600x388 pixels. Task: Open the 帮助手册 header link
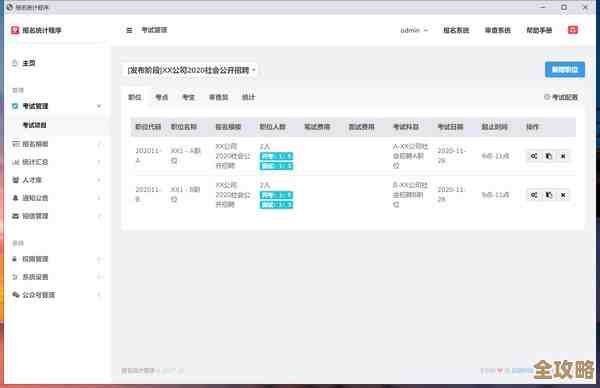pos(539,30)
